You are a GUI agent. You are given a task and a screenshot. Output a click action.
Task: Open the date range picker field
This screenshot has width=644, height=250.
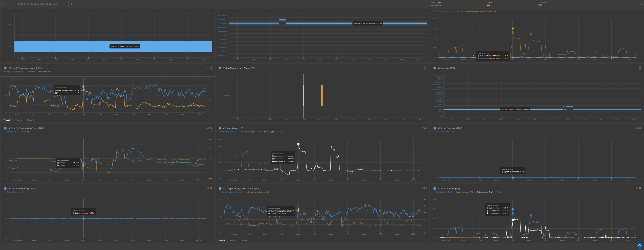click(38, 4)
